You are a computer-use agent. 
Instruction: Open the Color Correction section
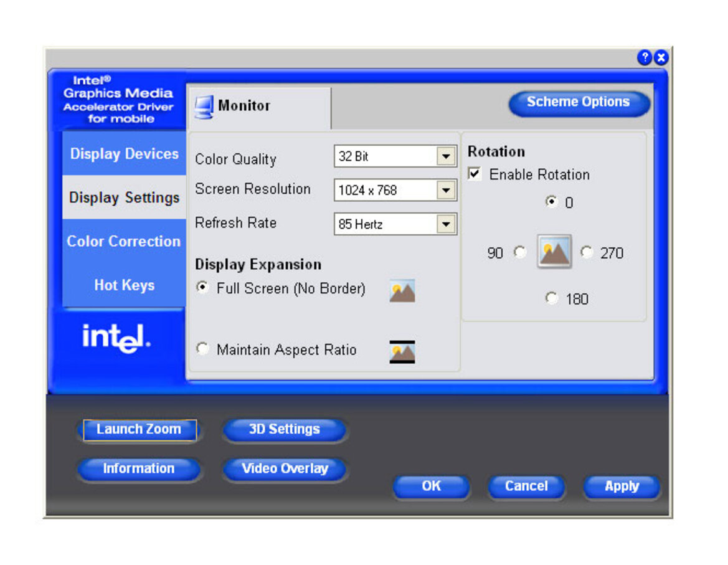pos(125,242)
